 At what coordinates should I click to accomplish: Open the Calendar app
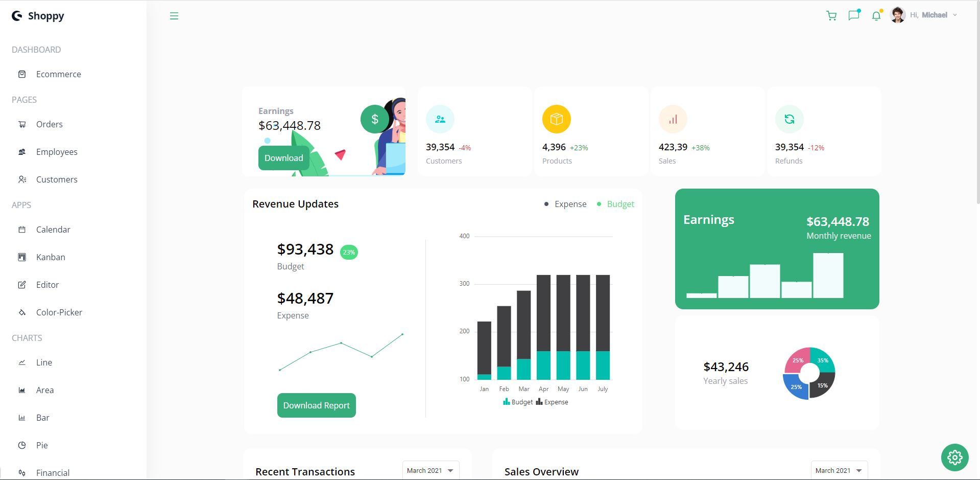53,230
